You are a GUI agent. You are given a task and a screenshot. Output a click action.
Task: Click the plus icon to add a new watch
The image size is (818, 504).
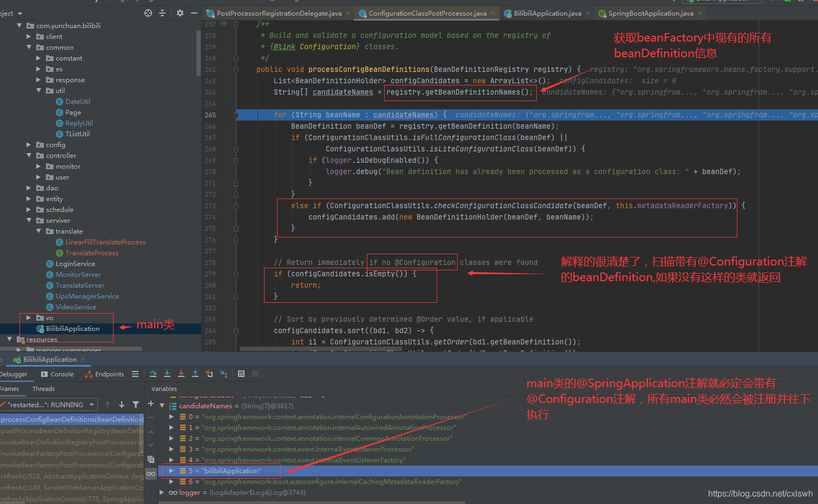tap(151, 403)
